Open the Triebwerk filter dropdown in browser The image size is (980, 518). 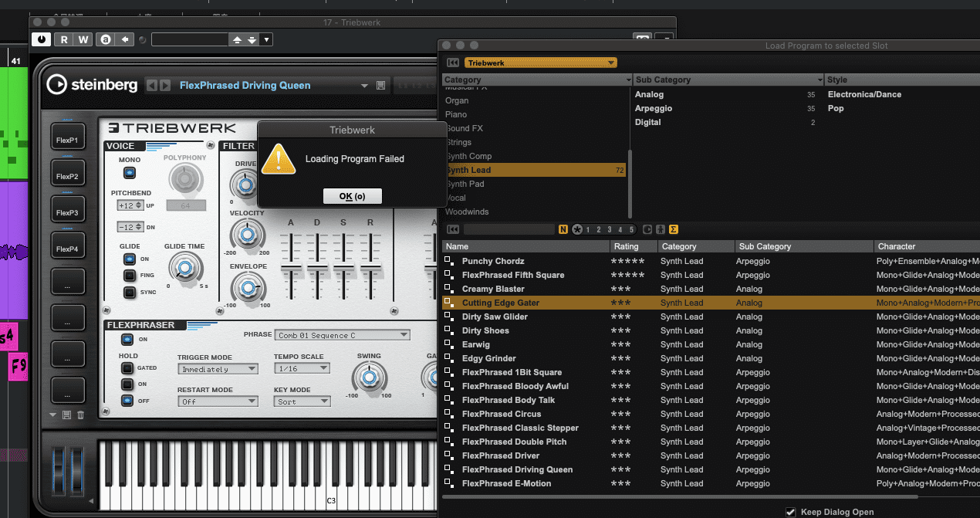[x=540, y=63]
